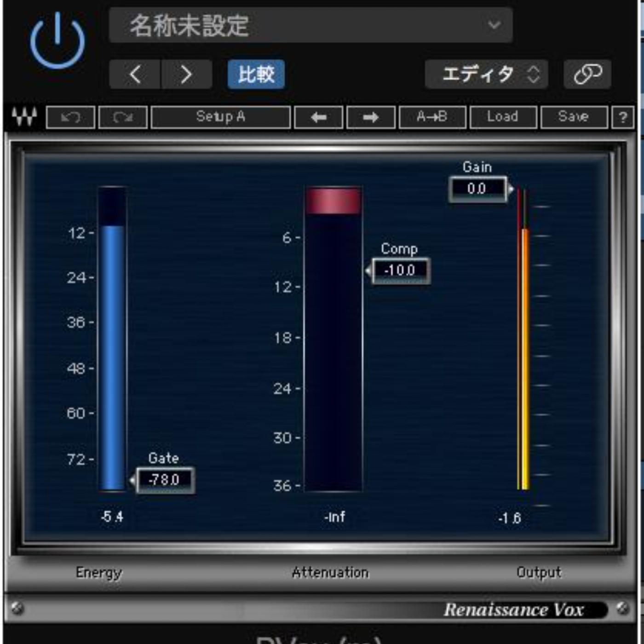Redo using the Waves toolbar redo arrow
Image resolution: width=644 pixels, height=644 pixels.
point(123,118)
